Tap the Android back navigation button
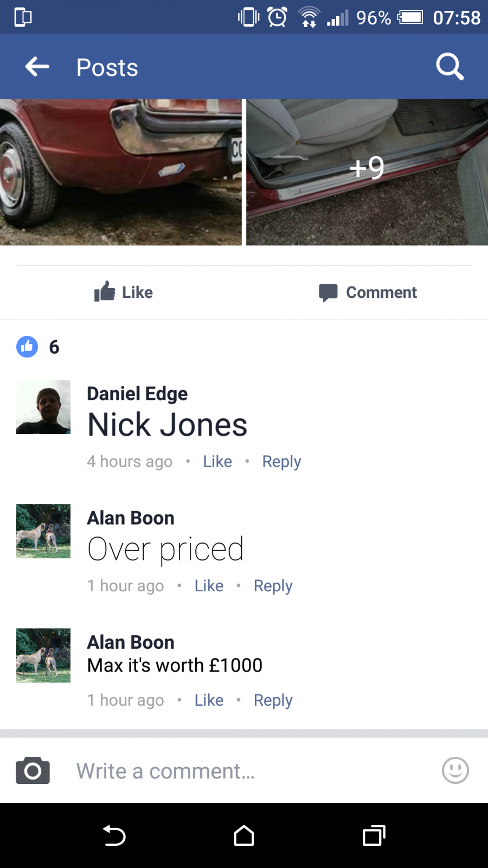488x868 pixels. coord(114,835)
